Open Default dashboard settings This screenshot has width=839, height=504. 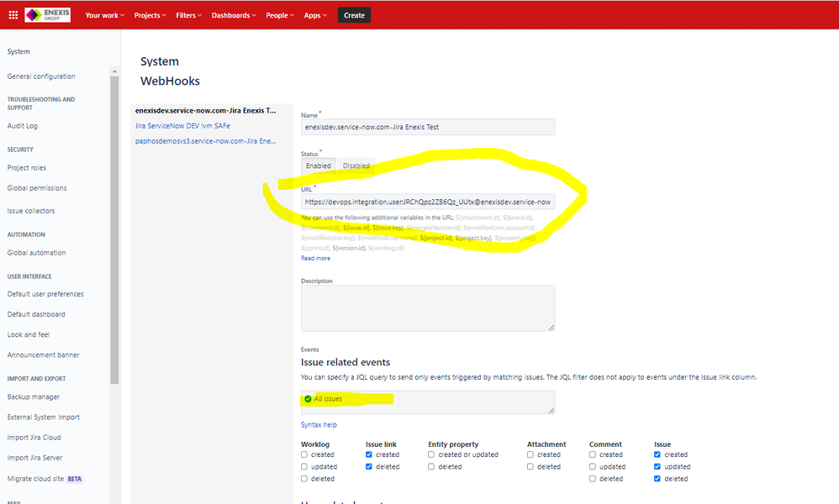36,314
